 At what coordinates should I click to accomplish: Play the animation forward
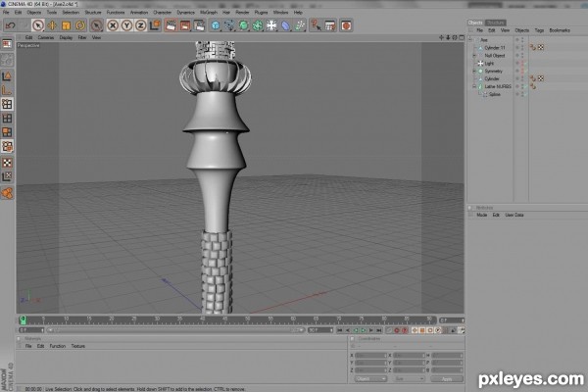(x=363, y=330)
